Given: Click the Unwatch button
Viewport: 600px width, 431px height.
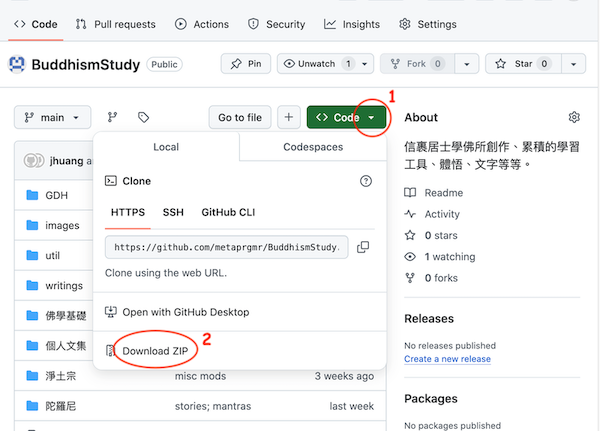Looking at the screenshot, I should (318, 64).
